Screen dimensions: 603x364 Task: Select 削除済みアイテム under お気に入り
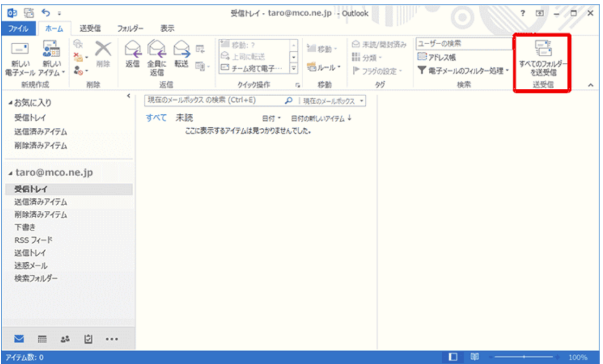41,145
